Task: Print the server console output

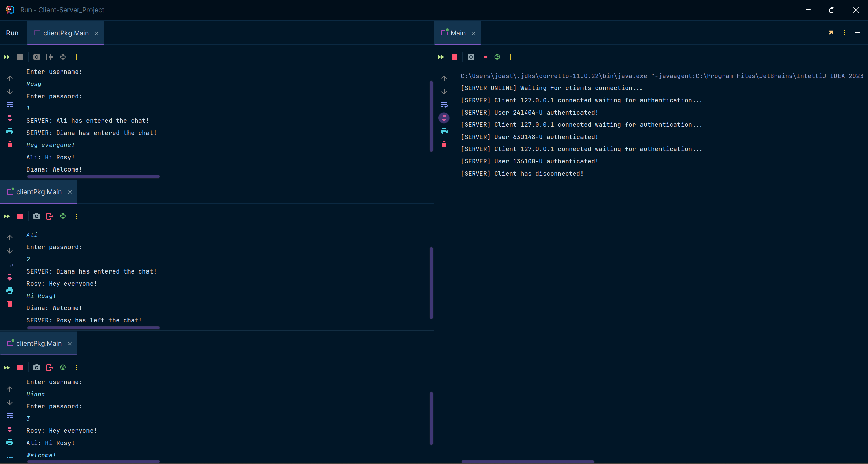Action: pyautogui.click(x=444, y=131)
